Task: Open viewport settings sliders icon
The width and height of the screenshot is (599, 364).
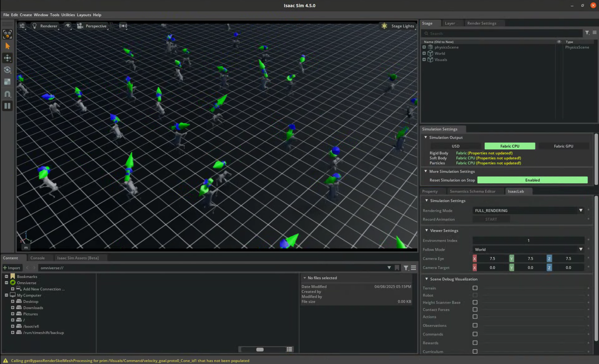Action: coord(22,26)
